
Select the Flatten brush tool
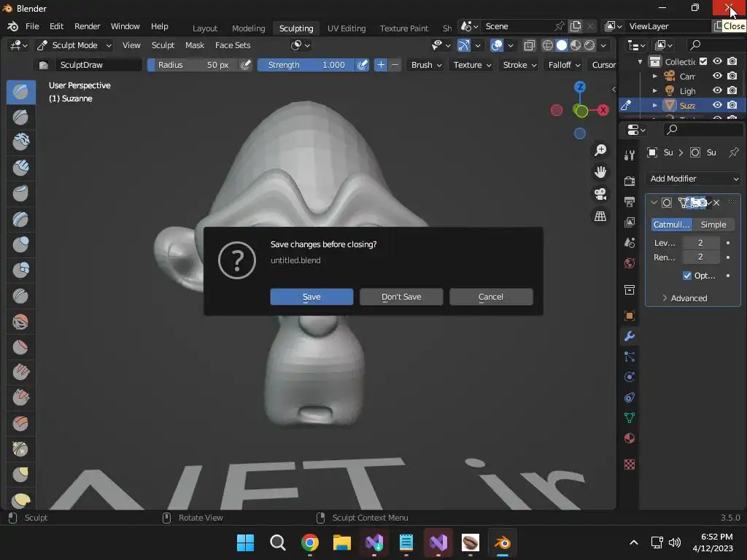(x=20, y=347)
